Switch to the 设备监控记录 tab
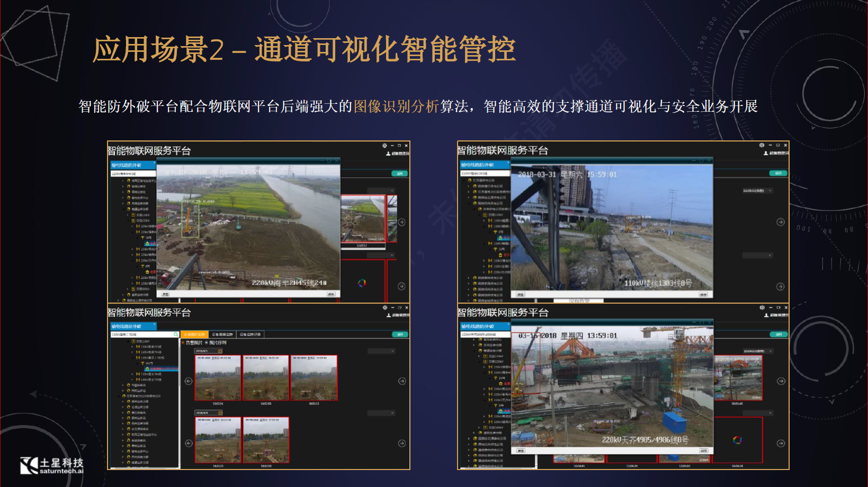Screen dimensions: 868x487 [x=250, y=334]
